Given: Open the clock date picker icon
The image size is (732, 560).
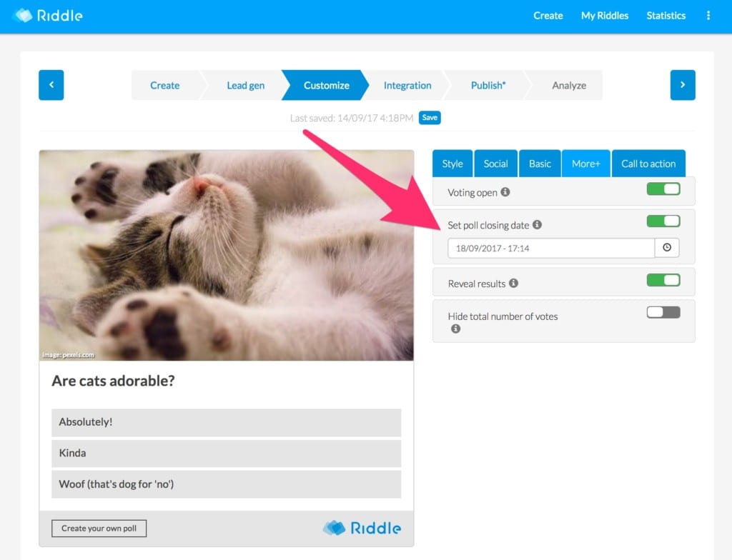Looking at the screenshot, I should pyautogui.click(x=667, y=247).
